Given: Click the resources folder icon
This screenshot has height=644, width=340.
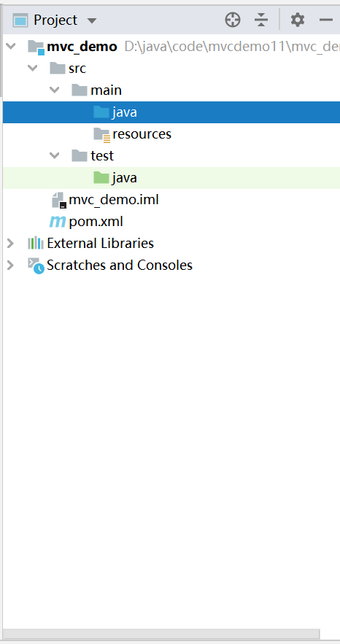Looking at the screenshot, I should (102, 134).
